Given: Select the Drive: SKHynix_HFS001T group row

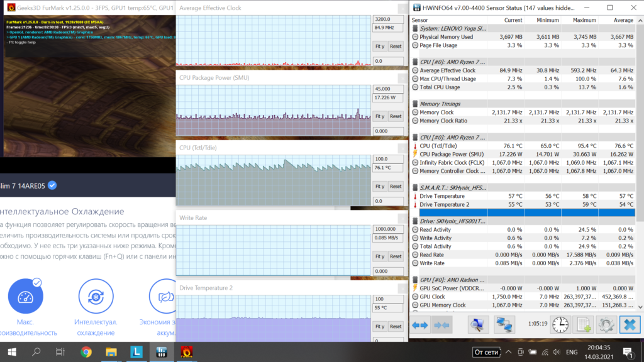Looking at the screenshot, I should pyautogui.click(x=523, y=221).
